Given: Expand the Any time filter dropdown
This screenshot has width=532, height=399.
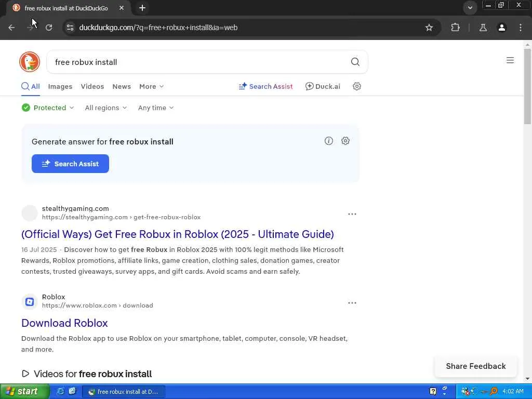Looking at the screenshot, I should pos(156,108).
